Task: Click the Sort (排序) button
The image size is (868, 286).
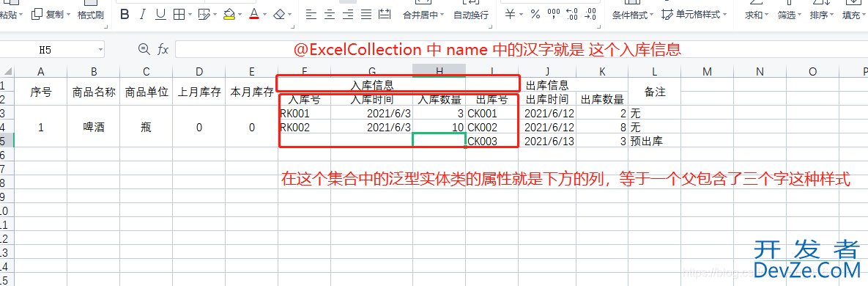Action: 821,15
